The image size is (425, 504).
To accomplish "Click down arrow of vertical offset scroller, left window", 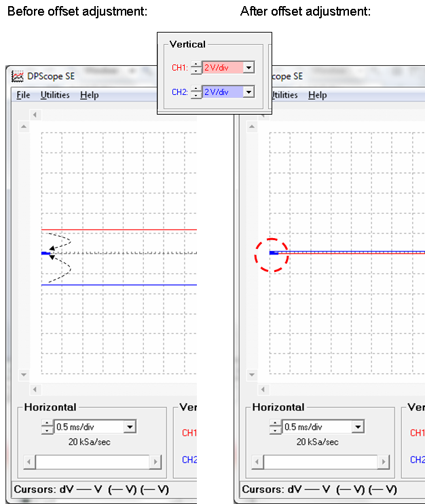I will click(x=24, y=374).
